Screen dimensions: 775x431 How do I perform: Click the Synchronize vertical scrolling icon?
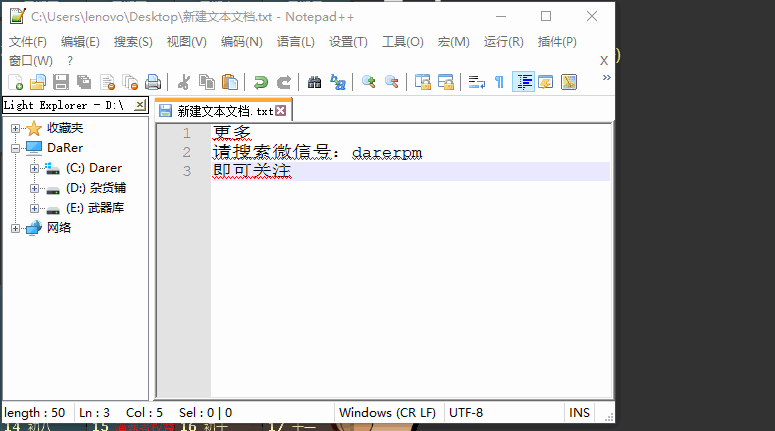pyautogui.click(x=423, y=82)
